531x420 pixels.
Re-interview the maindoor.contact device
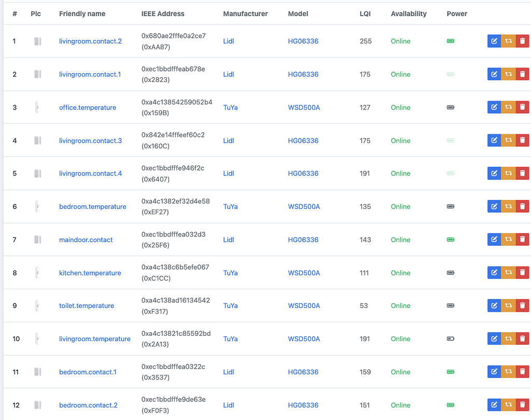[508, 239]
